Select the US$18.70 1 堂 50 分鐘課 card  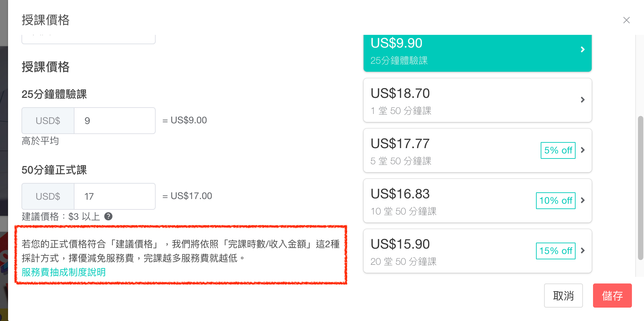470,100
